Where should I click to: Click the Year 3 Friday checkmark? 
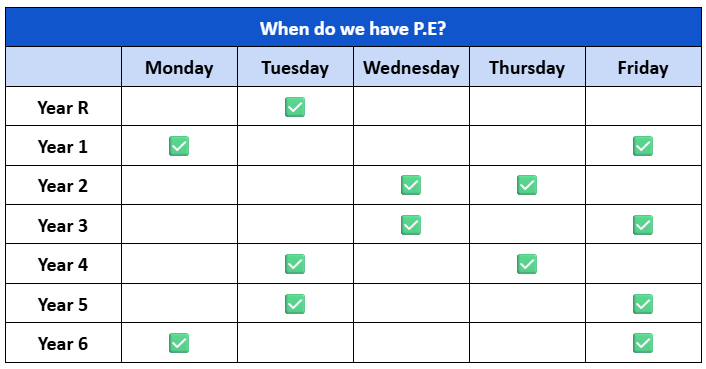643,225
